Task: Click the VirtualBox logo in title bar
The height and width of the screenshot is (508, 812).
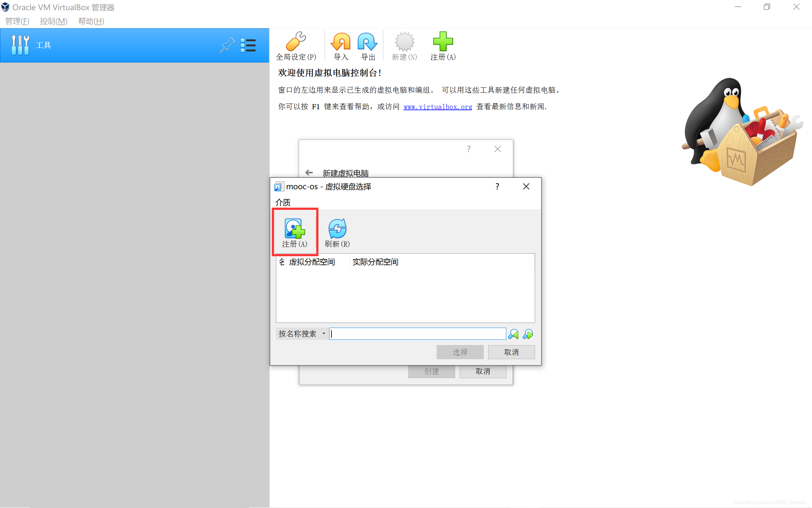Action: coord(5,7)
